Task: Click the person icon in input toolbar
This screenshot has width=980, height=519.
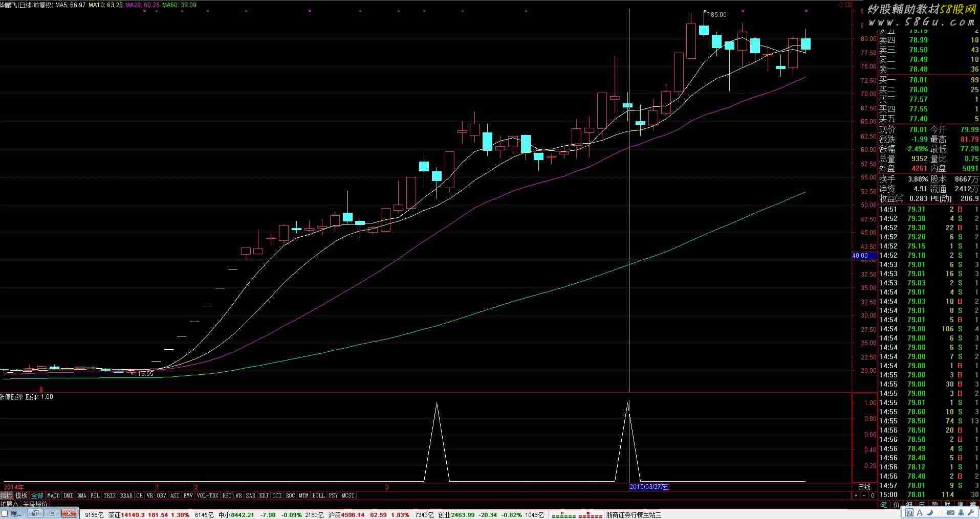Action: point(961,512)
